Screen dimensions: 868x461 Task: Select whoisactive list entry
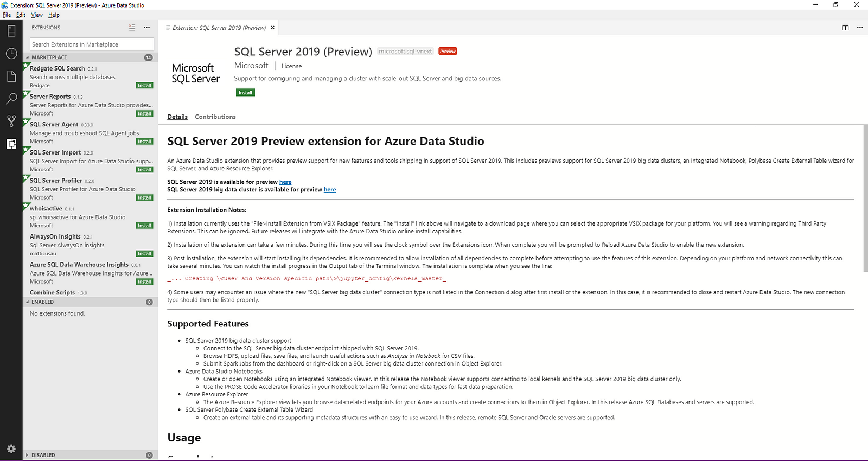tap(90, 217)
